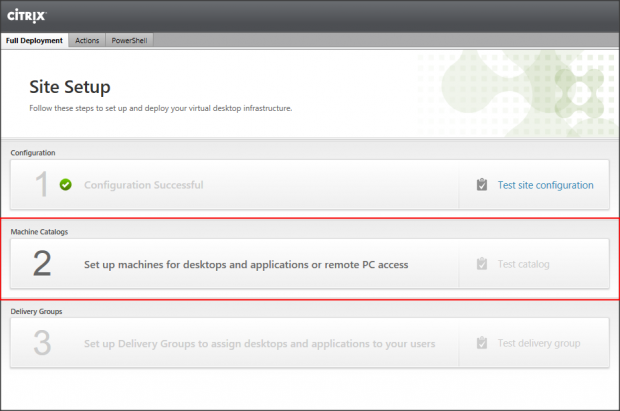
Task: Click the large step number 2
Action: pyautogui.click(x=41, y=264)
